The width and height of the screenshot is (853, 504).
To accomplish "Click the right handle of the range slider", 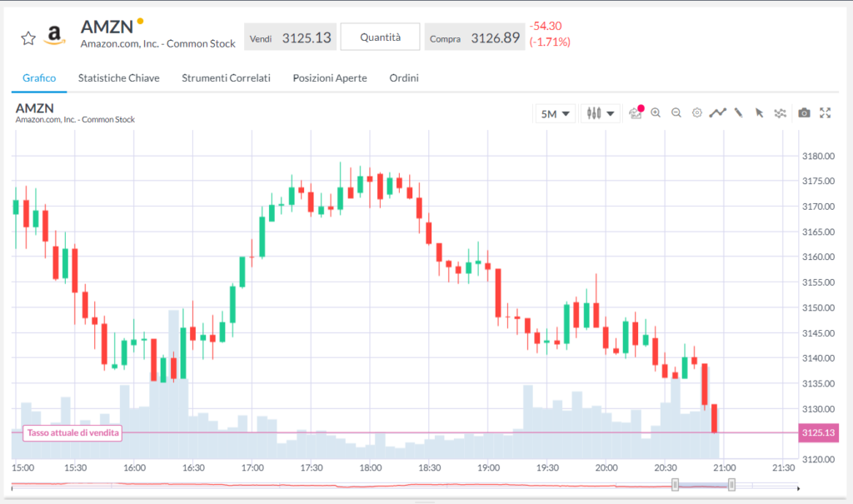I will (731, 484).
